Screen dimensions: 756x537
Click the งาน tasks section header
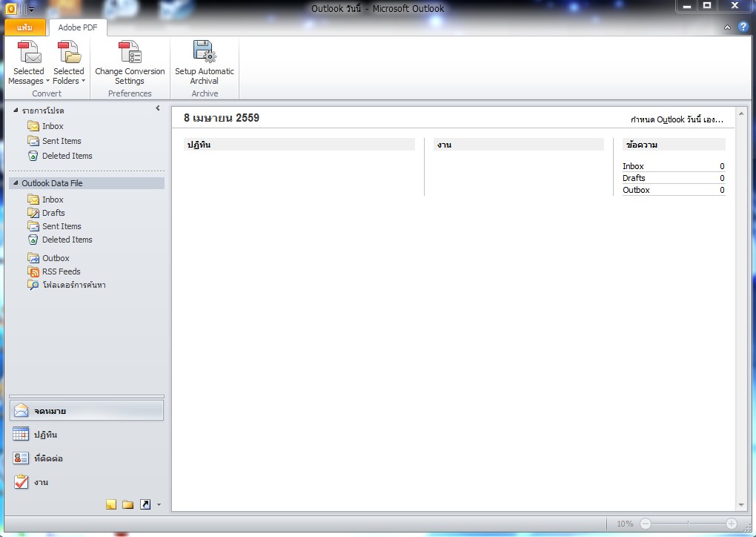pos(518,145)
